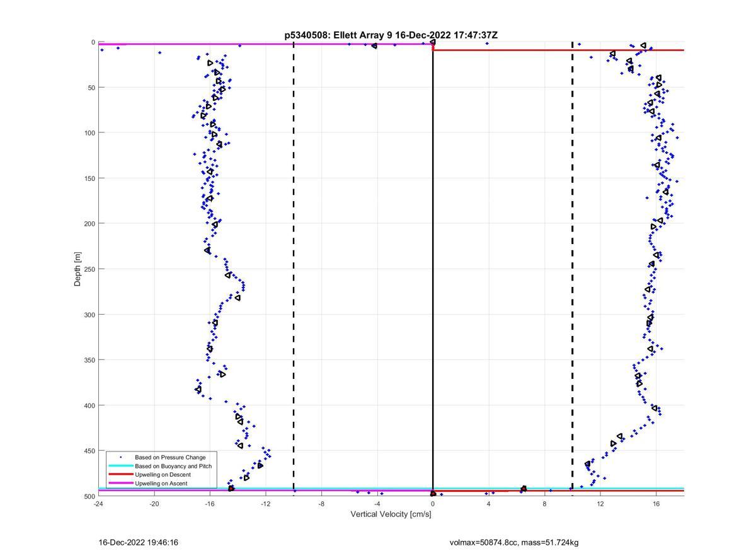This screenshot has height=558, width=756.
Task: Select legend entry 'Based on Buoyancy and Pitch'
Action: (173, 466)
